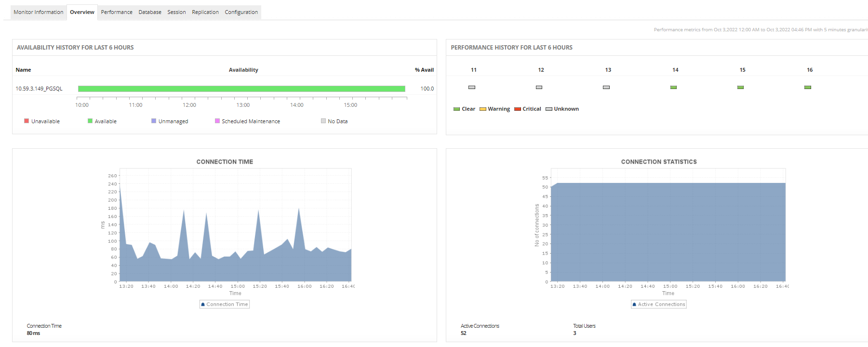Open the Database tab
Image resolution: width=868 pixels, height=347 pixels.
point(150,12)
